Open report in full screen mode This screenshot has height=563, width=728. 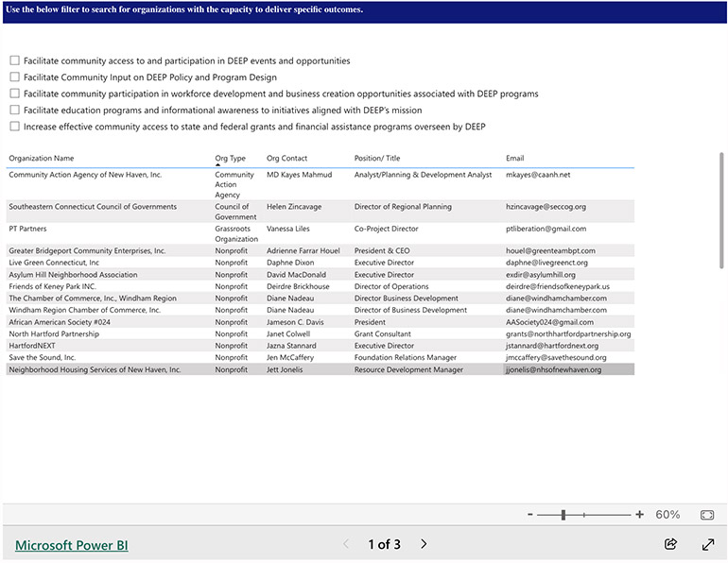708,544
